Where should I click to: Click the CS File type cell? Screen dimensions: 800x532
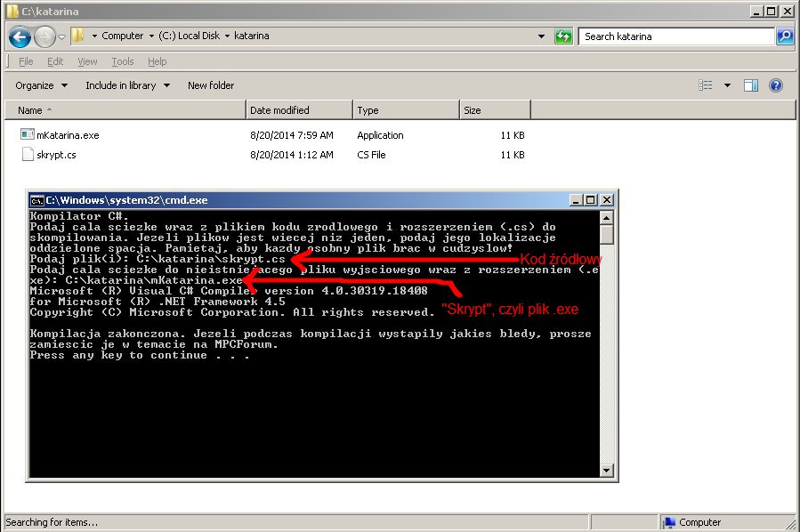[x=371, y=155]
